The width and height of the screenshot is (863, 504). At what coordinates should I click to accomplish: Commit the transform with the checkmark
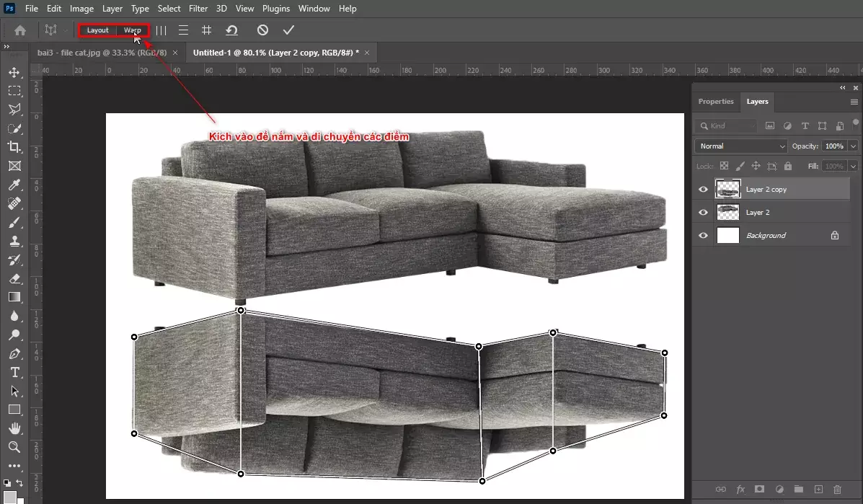coord(288,30)
